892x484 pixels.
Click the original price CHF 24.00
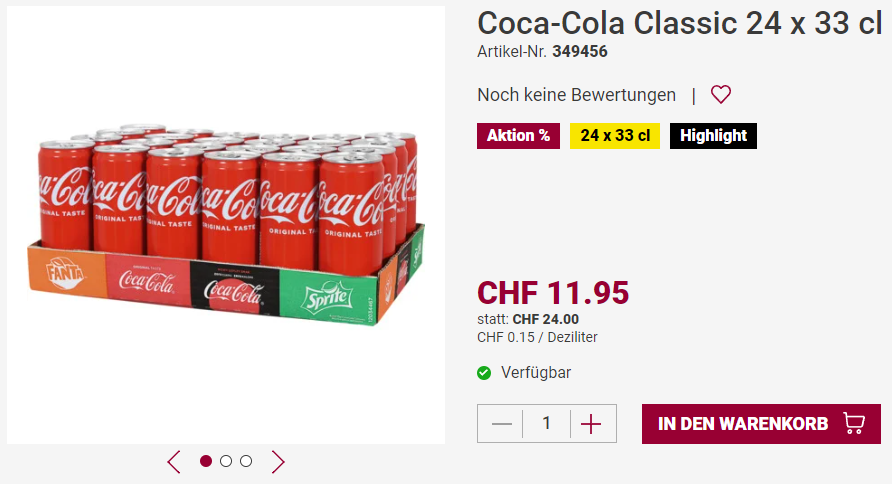[x=545, y=319]
